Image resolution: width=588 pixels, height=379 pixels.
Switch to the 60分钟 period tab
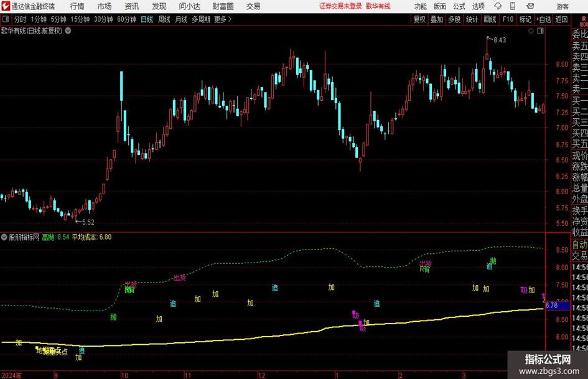(x=127, y=19)
